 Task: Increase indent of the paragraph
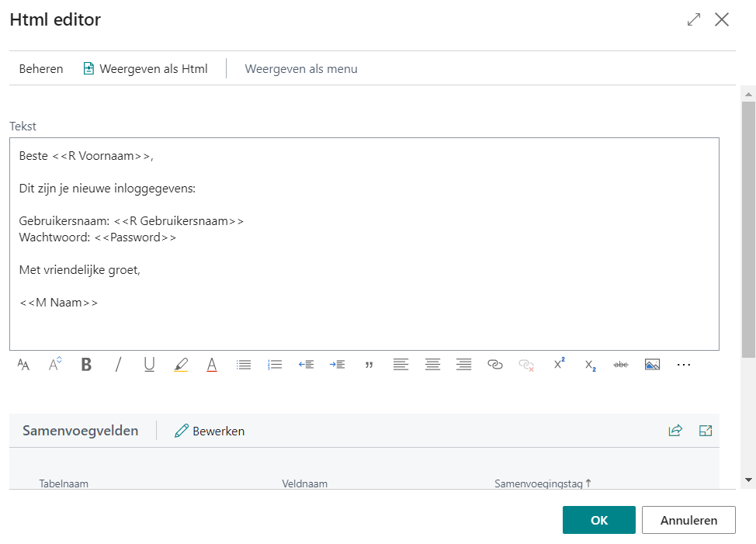click(x=338, y=365)
